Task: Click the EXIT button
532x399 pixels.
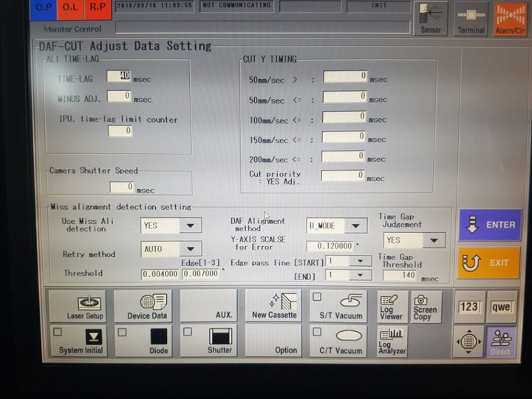Action: pyautogui.click(x=488, y=262)
